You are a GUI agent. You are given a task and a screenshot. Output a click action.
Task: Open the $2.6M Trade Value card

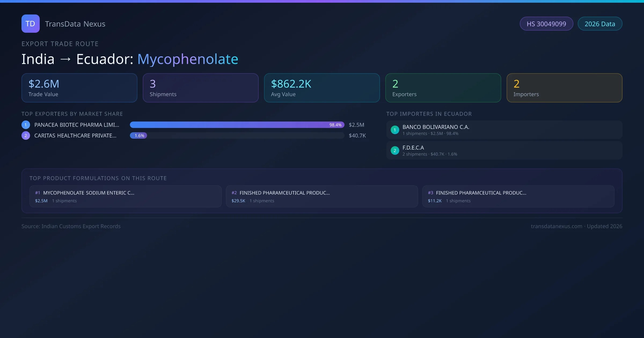pyautogui.click(x=79, y=88)
